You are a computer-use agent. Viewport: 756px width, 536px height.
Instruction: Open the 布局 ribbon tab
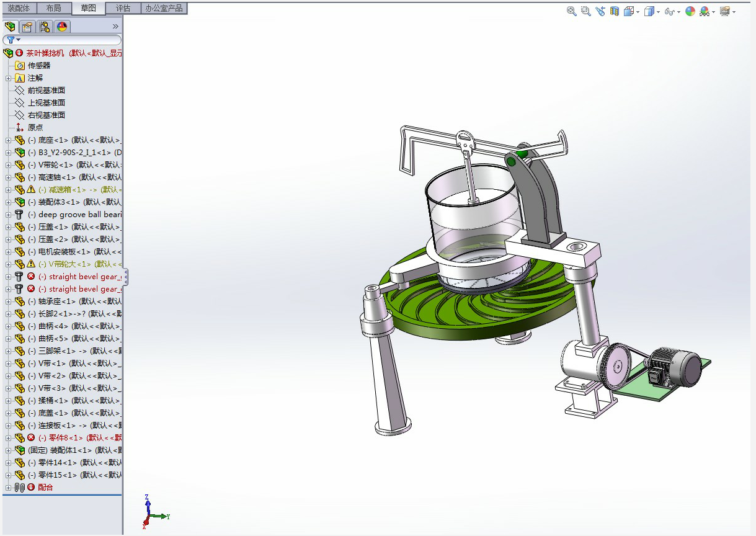coord(54,8)
